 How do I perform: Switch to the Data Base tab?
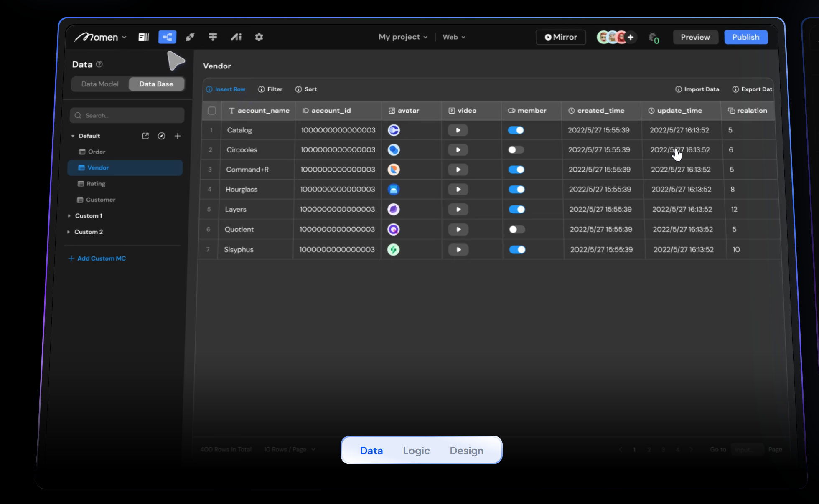(x=156, y=84)
